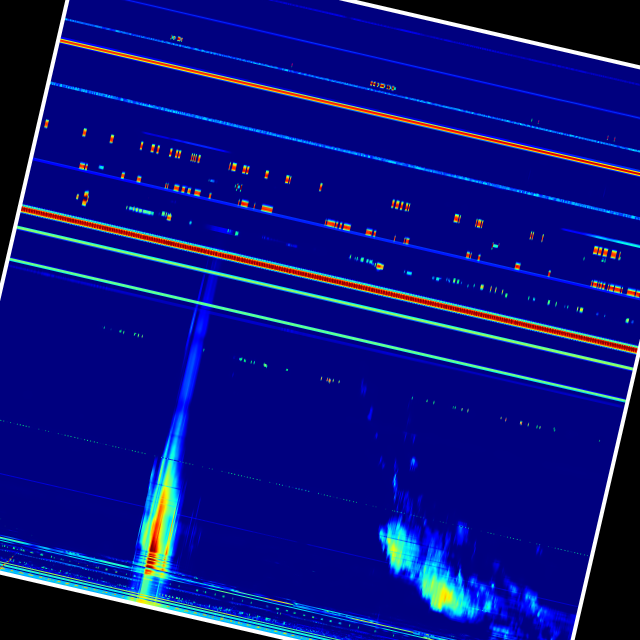The image size is (640, 640).
Task: Click the white border on the right side
Action: coord(612,400)
